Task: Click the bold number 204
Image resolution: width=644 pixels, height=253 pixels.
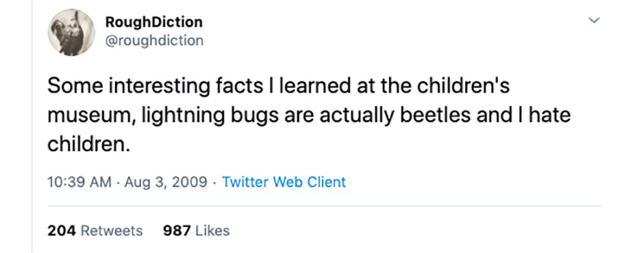Action: click(62, 230)
